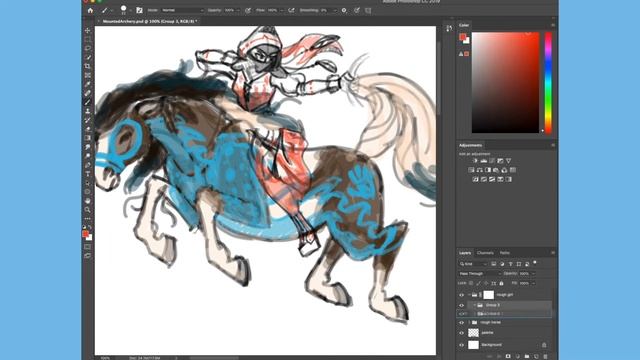Select the Eraser tool
Viewport: 640px width, 360px height.
87,129
